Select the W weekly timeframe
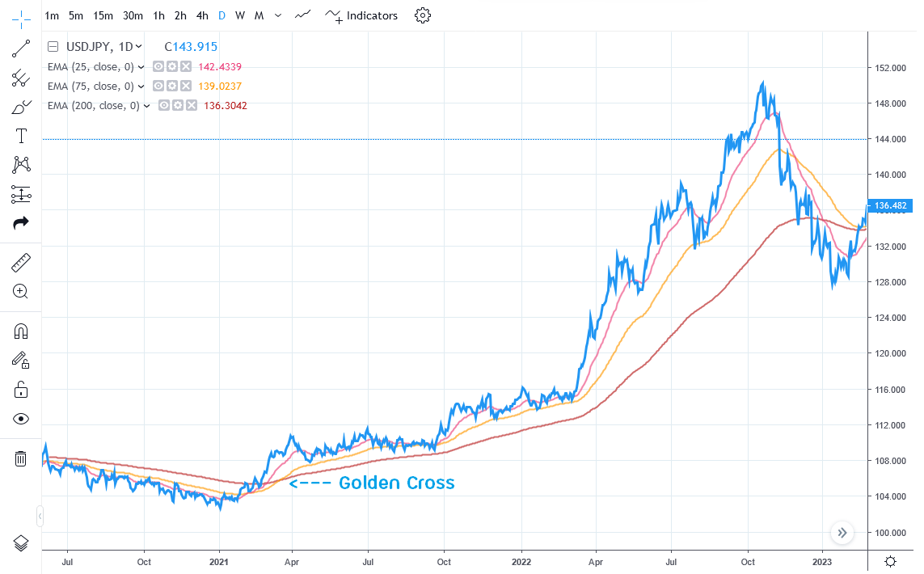Viewport: 924px width, 574px height. [x=240, y=15]
